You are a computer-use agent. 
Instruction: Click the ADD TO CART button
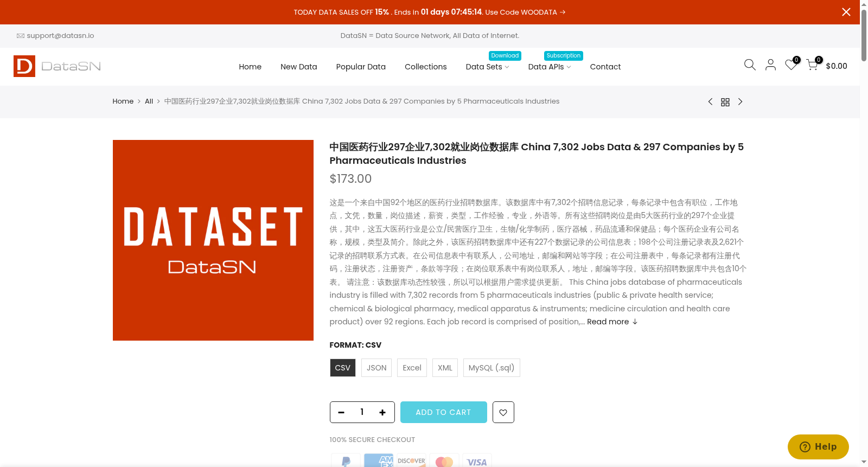[444, 412]
